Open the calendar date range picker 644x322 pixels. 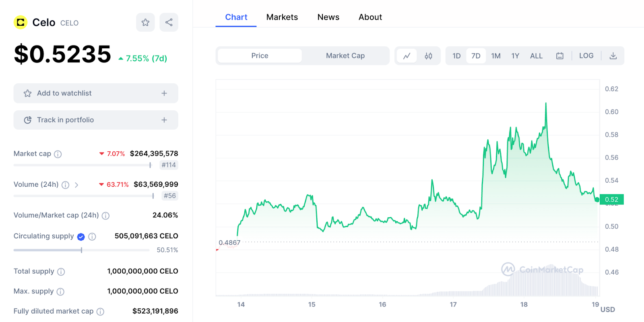pyautogui.click(x=560, y=56)
